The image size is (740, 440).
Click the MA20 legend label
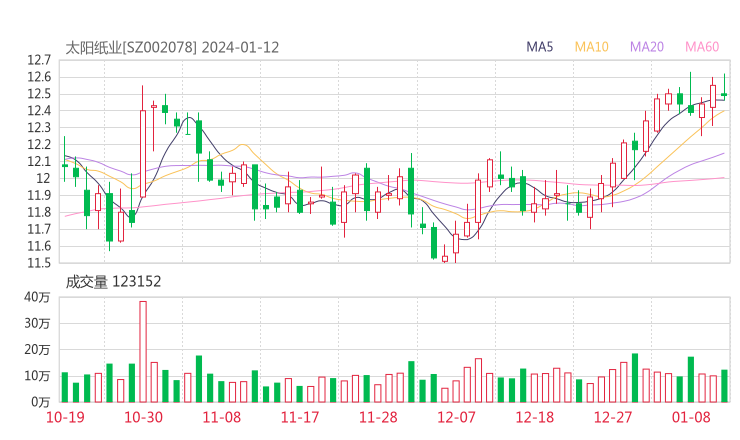pos(647,47)
